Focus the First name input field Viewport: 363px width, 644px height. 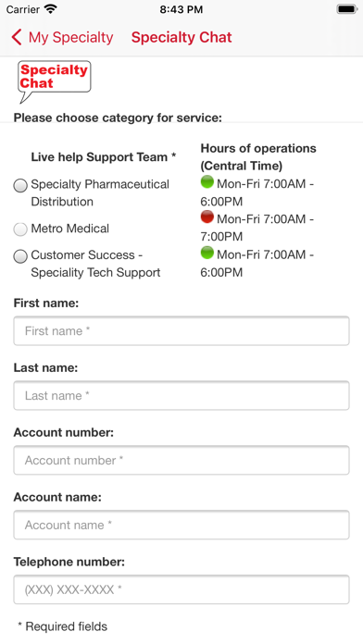(x=181, y=330)
